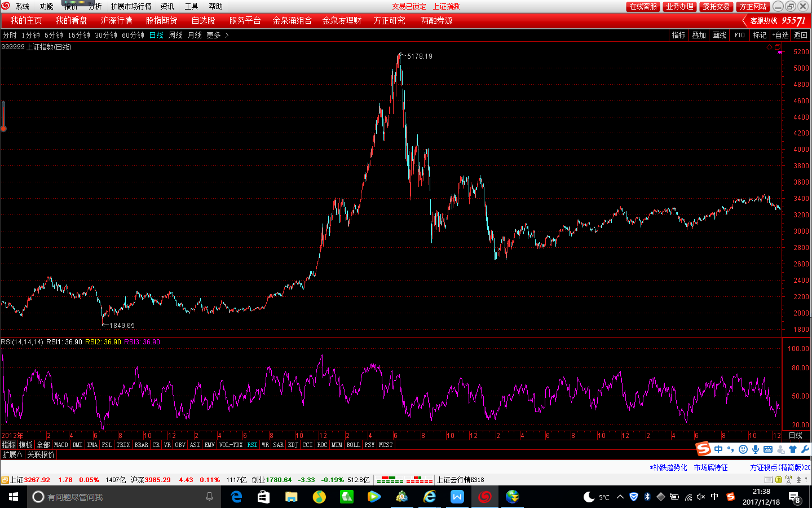Select the 分时 timeframe
Viewport: 812px width, 508px height.
tap(10, 35)
